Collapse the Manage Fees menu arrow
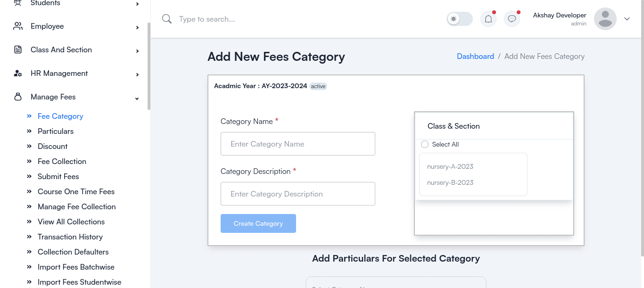 point(137,99)
